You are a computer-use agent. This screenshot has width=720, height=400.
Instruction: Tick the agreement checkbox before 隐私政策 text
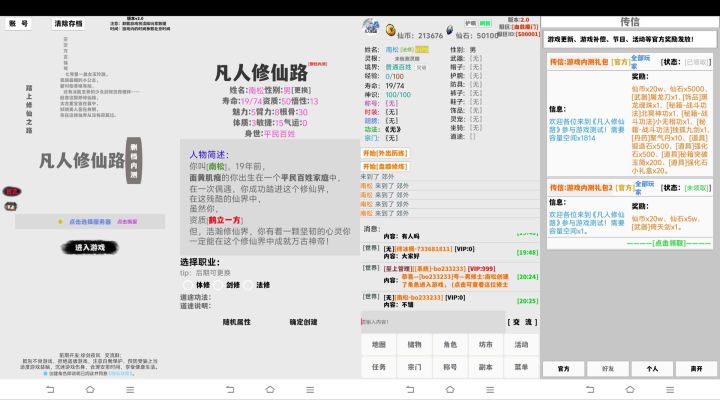[x=45, y=373]
